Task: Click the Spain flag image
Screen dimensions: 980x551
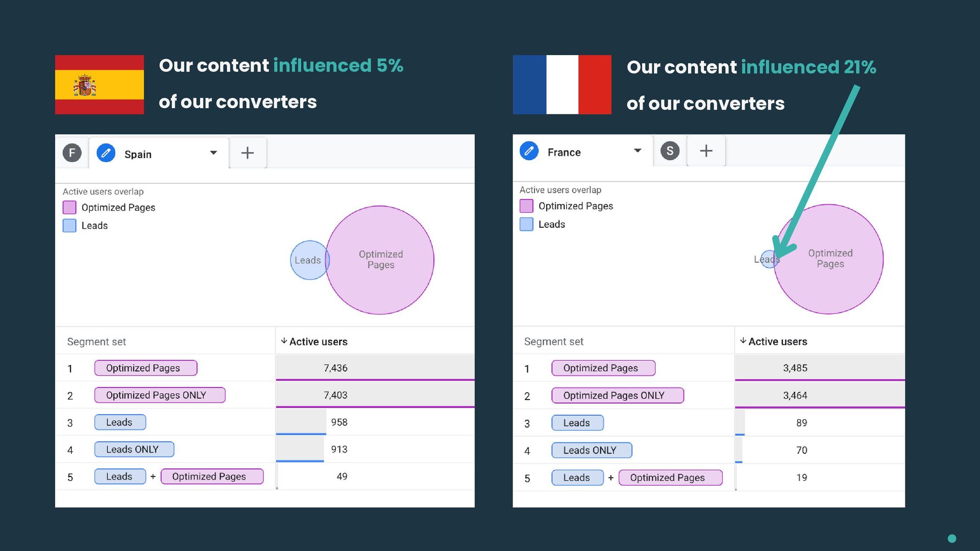Action: point(100,85)
